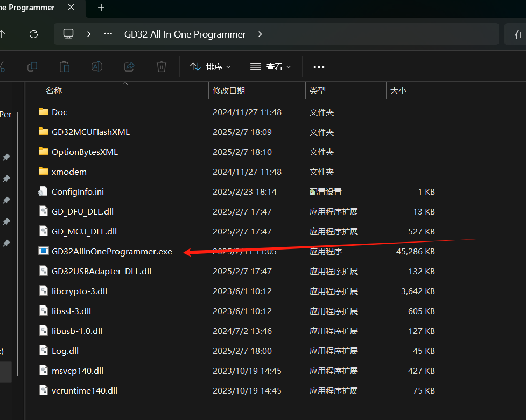Open the new tab plus button
The width and height of the screenshot is (526, 420).
click(101, 8)
